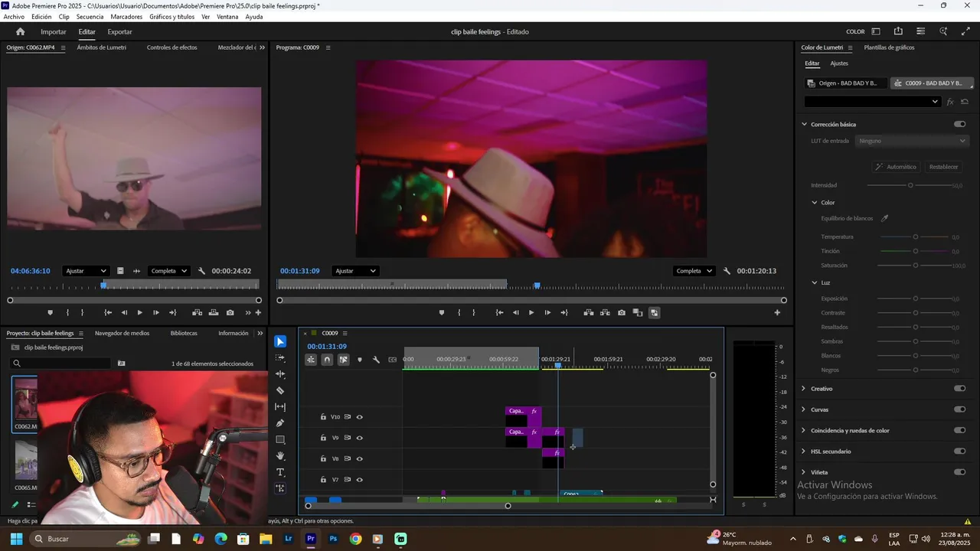Open Source monitor wrench settings
The width and height of the screenshot is (980, 551).
click(x=202, y=271)
